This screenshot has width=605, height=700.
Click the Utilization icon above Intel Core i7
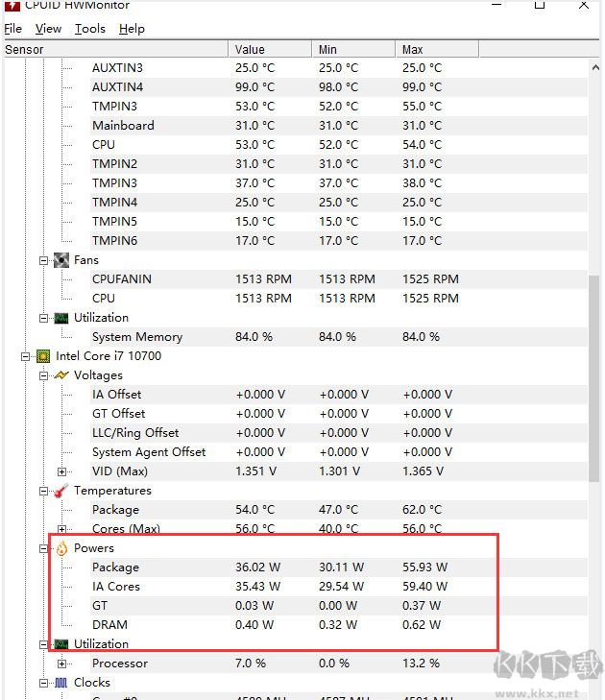coord(61,318)
